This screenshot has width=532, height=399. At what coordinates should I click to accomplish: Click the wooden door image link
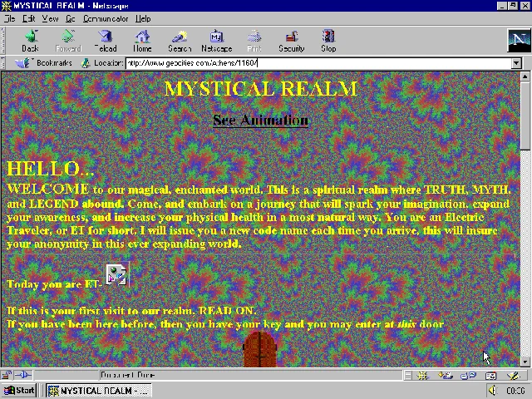[x=260, y=349]
